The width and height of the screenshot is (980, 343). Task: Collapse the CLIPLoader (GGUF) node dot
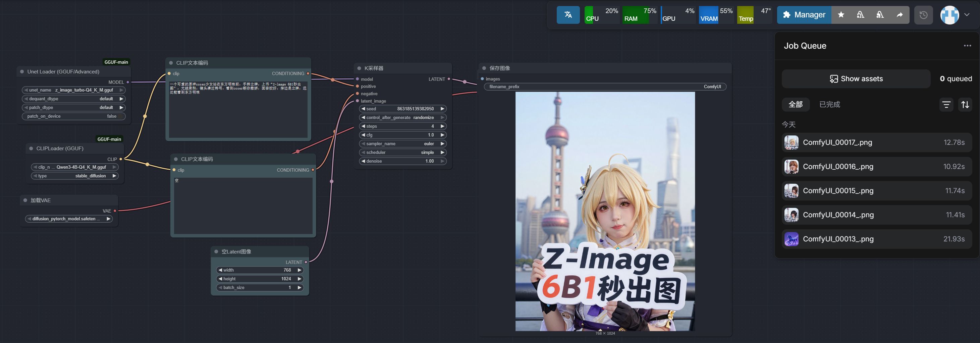(31, 149)
